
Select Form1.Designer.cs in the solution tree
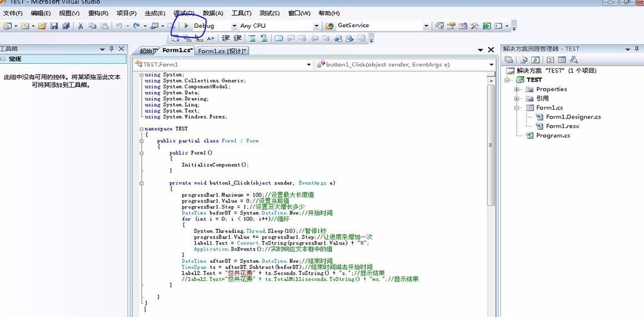[x=573, y=117]
